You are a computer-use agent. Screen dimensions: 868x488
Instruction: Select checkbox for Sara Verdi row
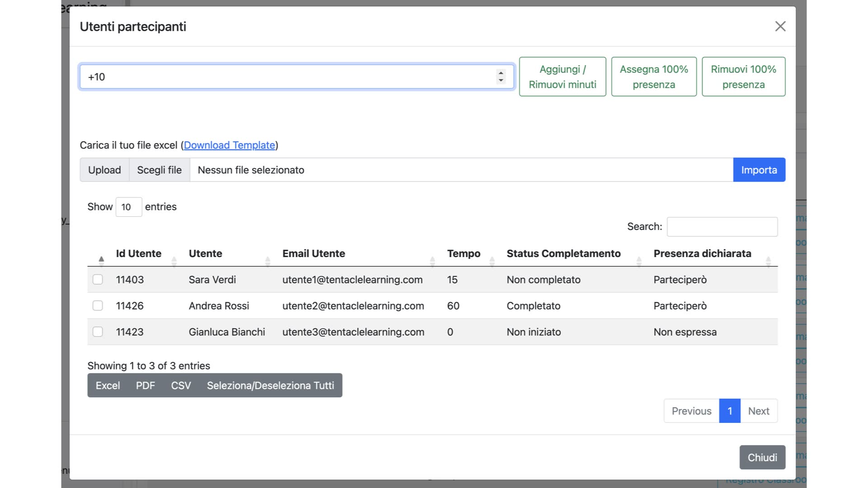98,280
